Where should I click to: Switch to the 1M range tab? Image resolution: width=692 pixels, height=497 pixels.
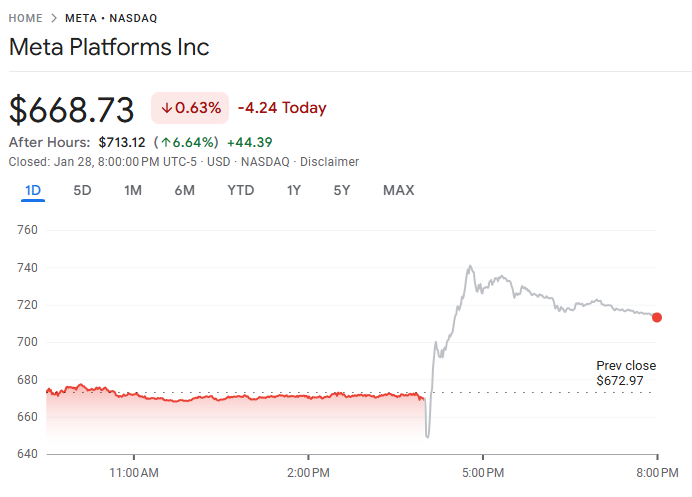click(x=133, y=190)
